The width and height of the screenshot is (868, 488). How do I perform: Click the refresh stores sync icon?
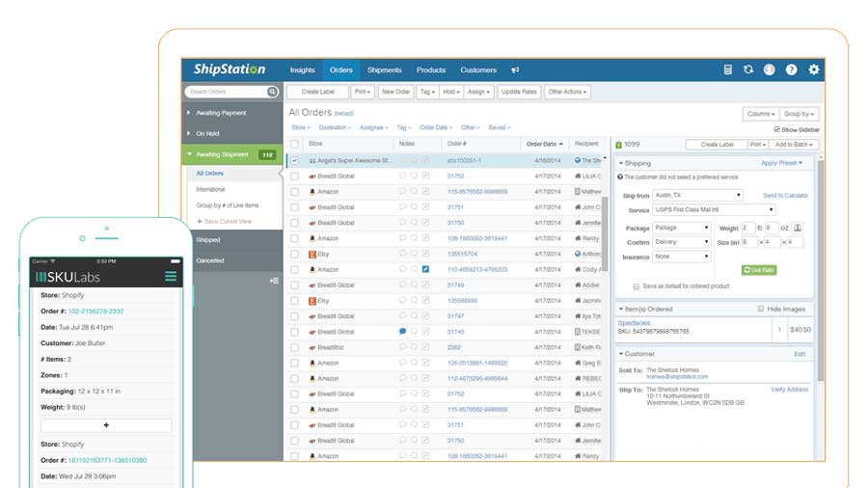pos(748,69)
